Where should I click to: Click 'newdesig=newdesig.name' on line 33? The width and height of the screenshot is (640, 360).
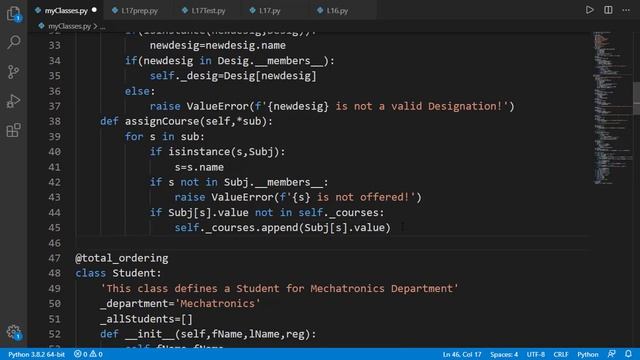(x=218, y=45)
